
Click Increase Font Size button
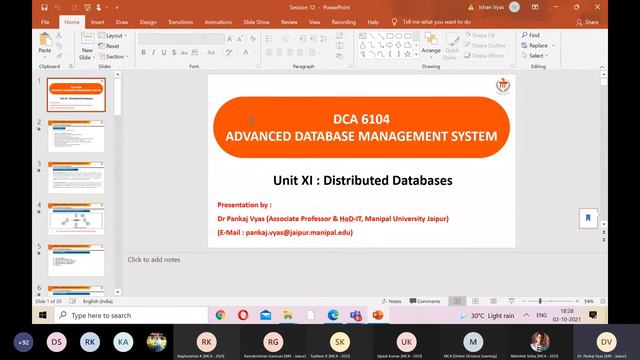point(230,39)
